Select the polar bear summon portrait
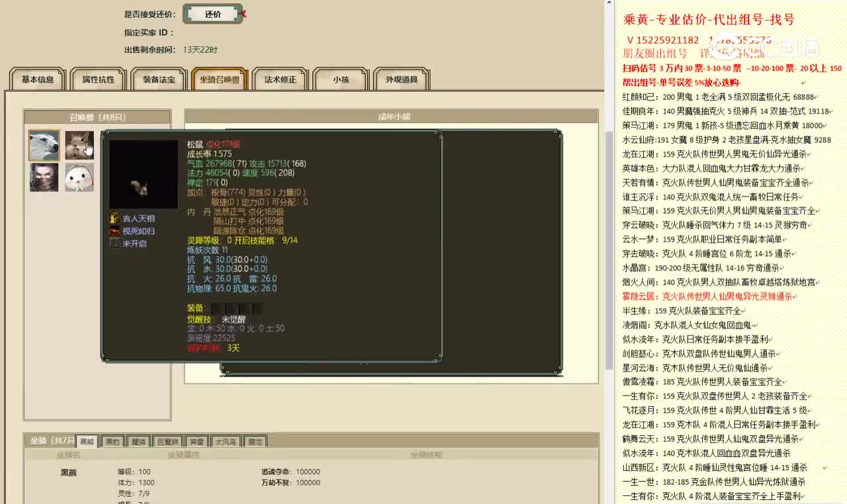 click(44, 145)
